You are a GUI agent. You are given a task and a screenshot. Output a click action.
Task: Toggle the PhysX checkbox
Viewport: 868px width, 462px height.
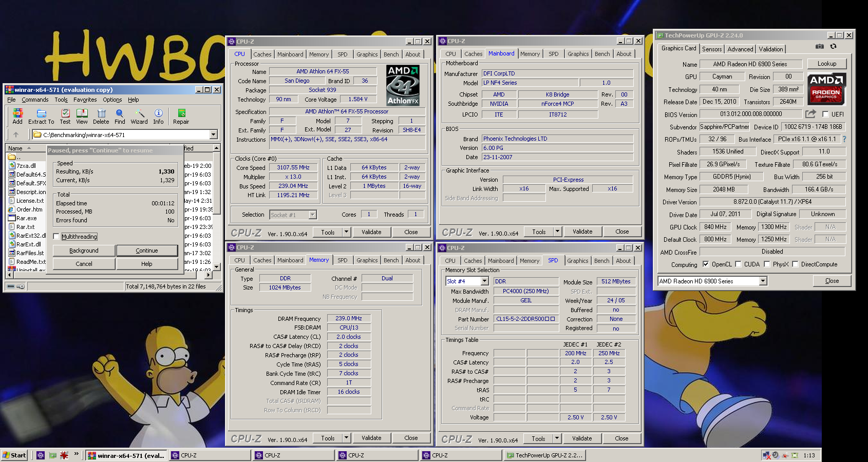(767, 264)
